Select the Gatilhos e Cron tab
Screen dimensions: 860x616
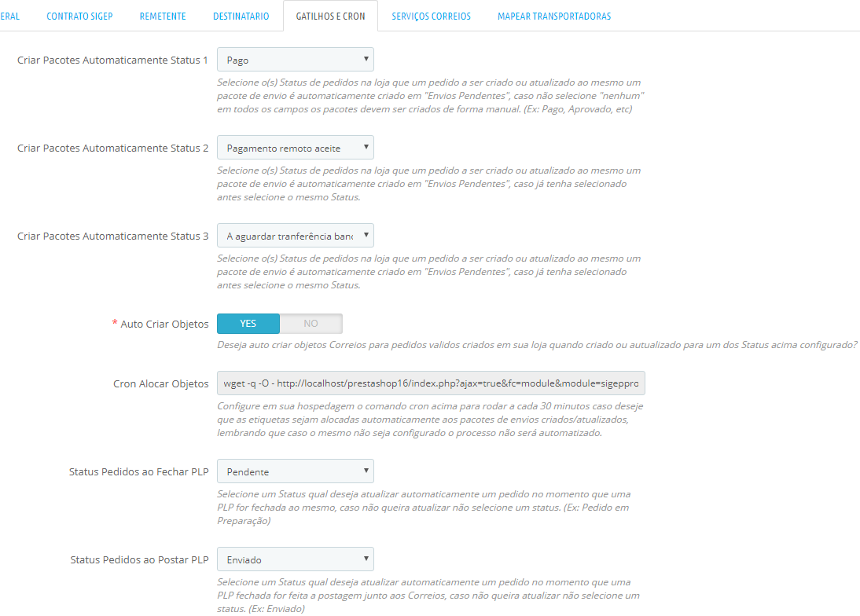(x=330, y=16)
